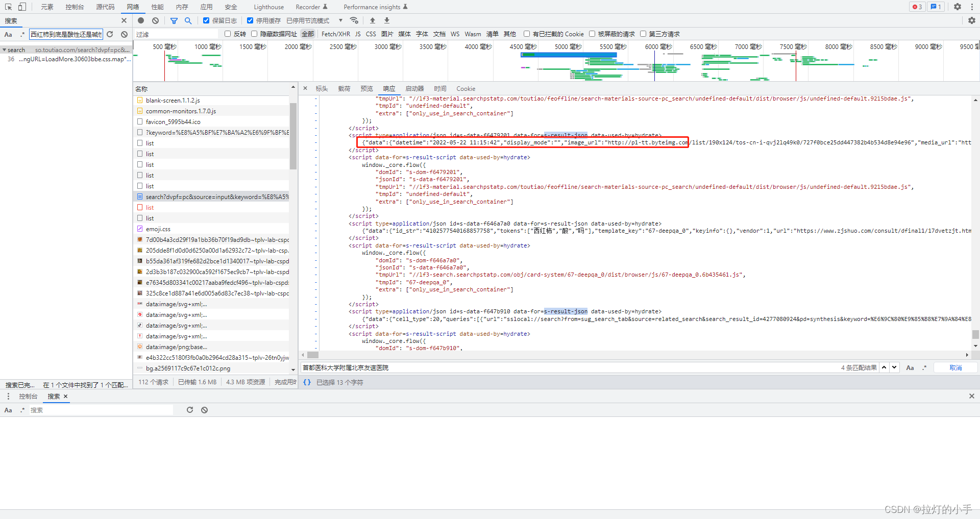This screenshot has width=980, height=519.
Task: Open the 标头 Headers tab
Action: pyautogui.click(x=322, y=88)
